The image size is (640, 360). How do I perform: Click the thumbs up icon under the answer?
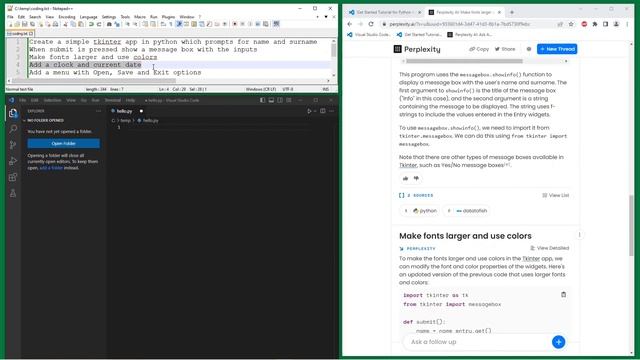coord(405,178)
